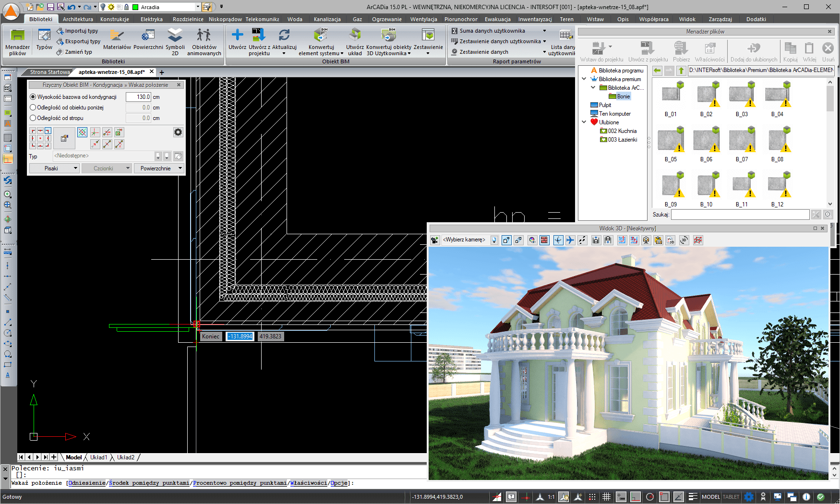Click the Odniesienie command-line option
The height and width of the screenshot is (504, 840).
coord(87,483)
